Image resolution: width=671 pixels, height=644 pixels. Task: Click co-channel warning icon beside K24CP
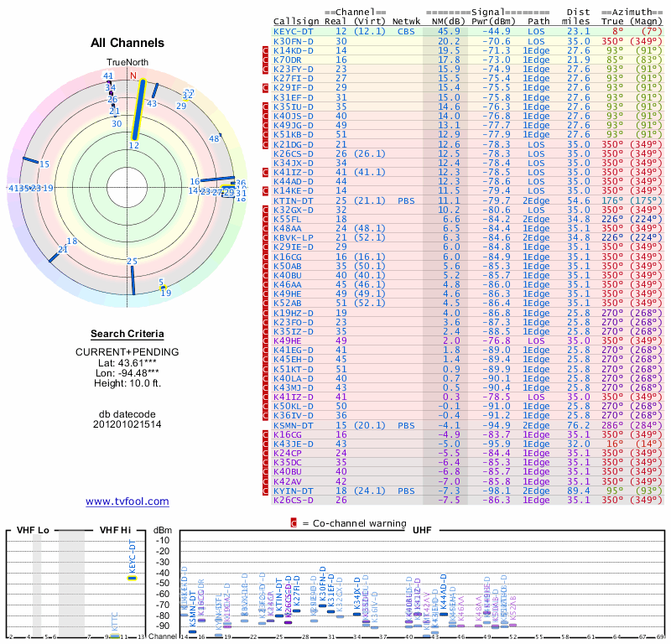266,453
